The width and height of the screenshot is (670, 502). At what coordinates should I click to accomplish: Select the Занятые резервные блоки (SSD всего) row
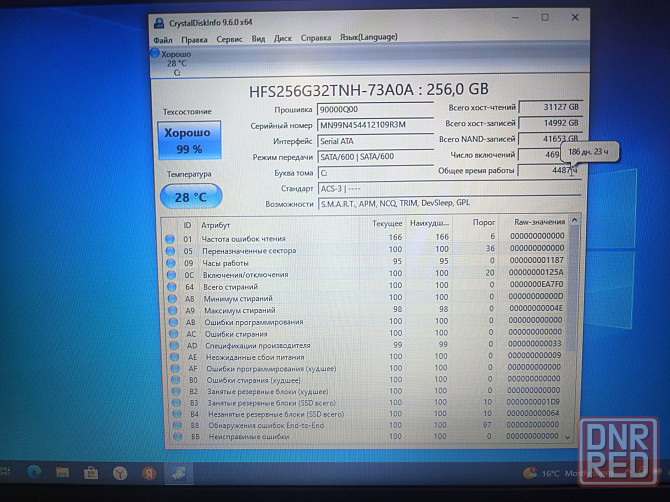[x=369, y=402]
